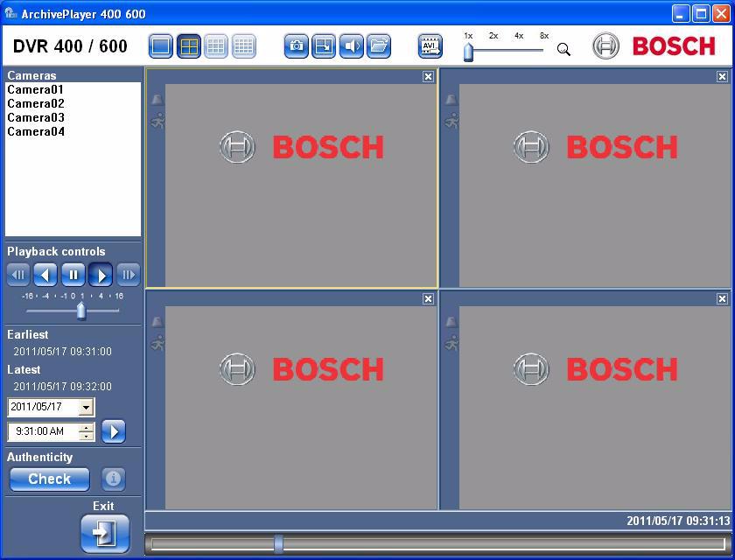
Task: Click the motion icon in top-right pane
Action: coord(451,122)
